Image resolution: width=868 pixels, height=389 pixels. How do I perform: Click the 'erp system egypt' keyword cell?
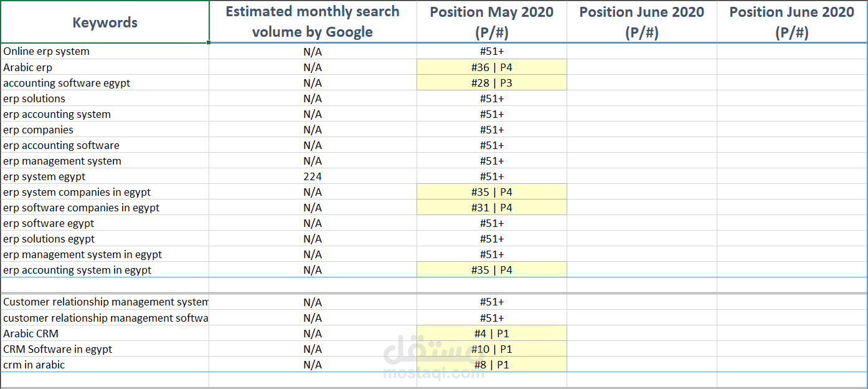point(105,176)
